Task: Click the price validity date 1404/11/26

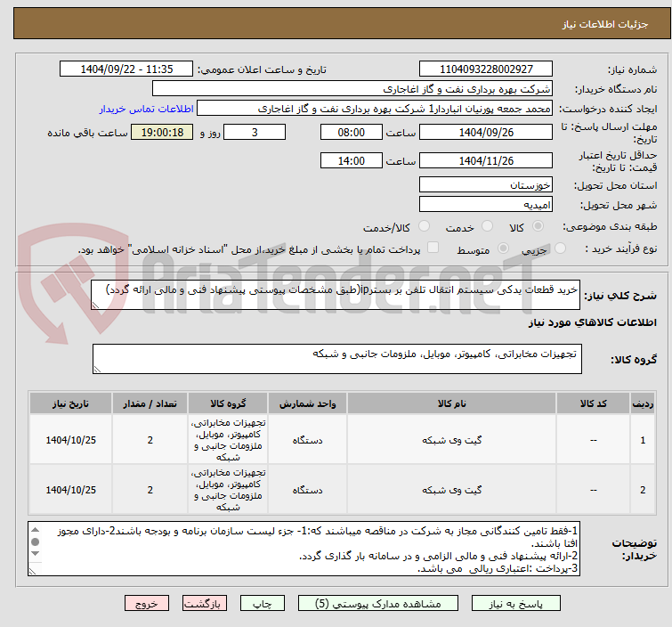Action: [486, 161]
